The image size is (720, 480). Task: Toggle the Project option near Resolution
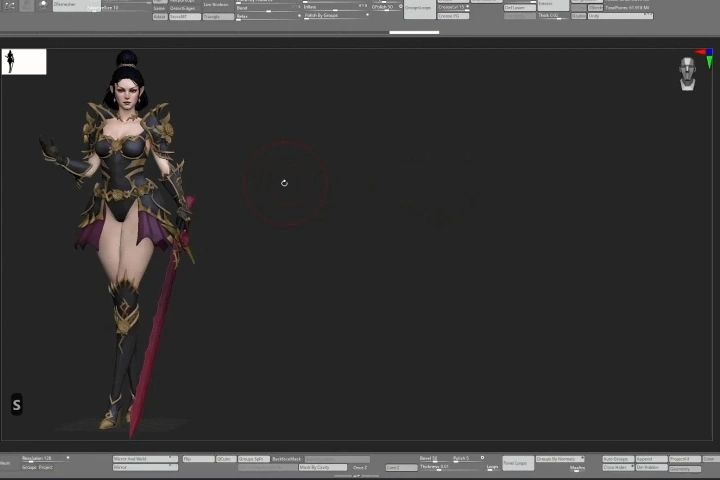click(45, 467)
